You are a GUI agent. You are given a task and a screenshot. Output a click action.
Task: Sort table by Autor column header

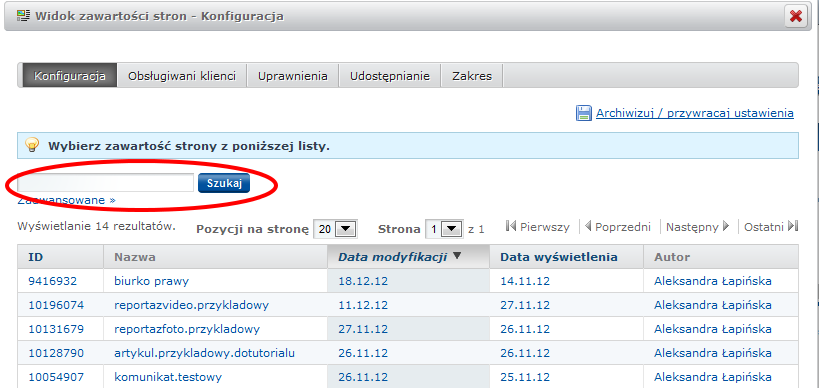coord(672,257)
